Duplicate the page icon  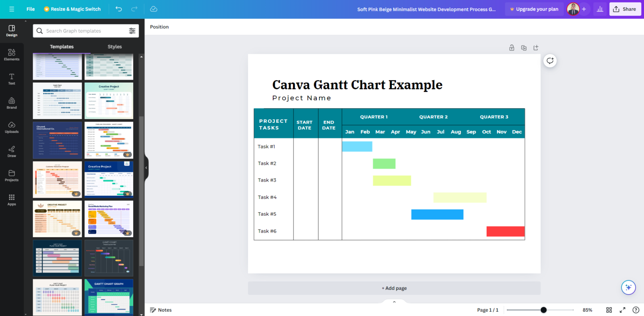[524, 48]
